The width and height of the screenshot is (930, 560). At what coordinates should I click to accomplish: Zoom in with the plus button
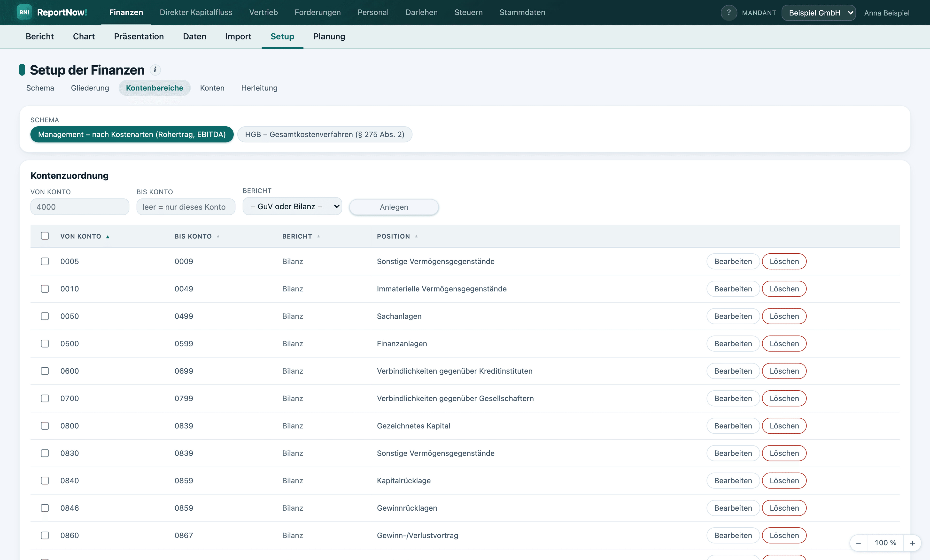912,543
